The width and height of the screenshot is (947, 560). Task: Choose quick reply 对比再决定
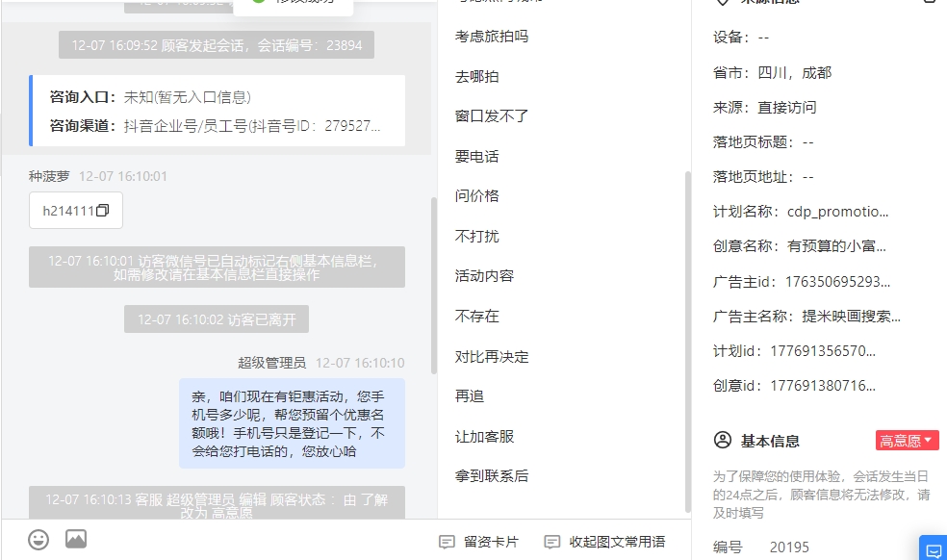492,356
